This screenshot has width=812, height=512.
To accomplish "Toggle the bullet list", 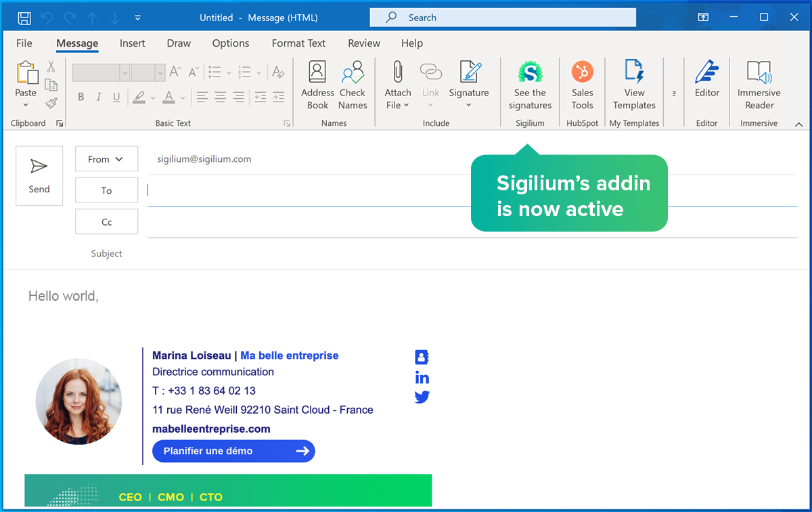I will (x=215, y=72).
